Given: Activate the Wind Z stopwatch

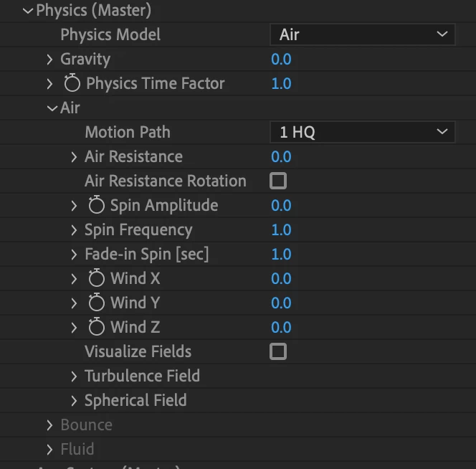Looking at the screenshot, I should click(x=97, y=326).
